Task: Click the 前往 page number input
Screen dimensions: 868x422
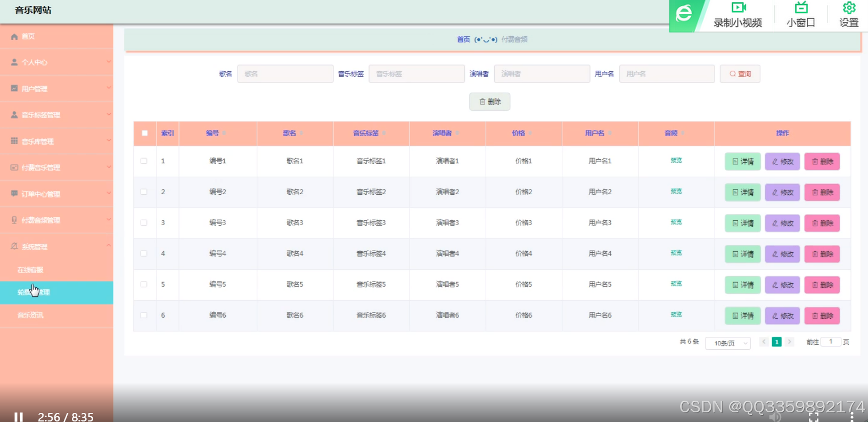Action: point(831,342)
